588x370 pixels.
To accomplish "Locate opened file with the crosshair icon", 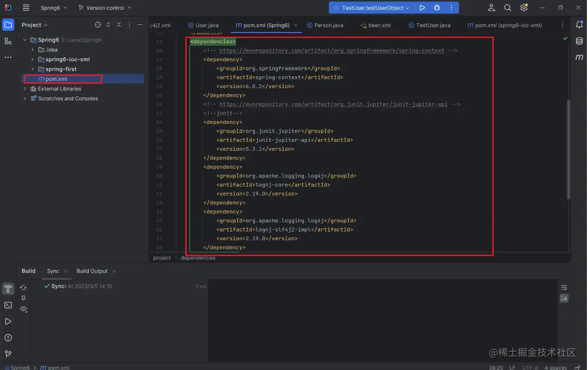I will pos(98,25).
